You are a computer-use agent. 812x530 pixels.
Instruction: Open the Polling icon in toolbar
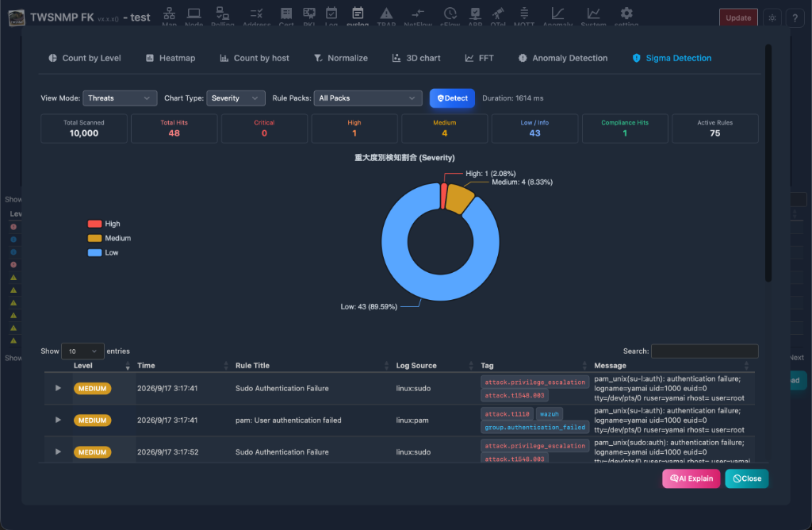point(223,16)
